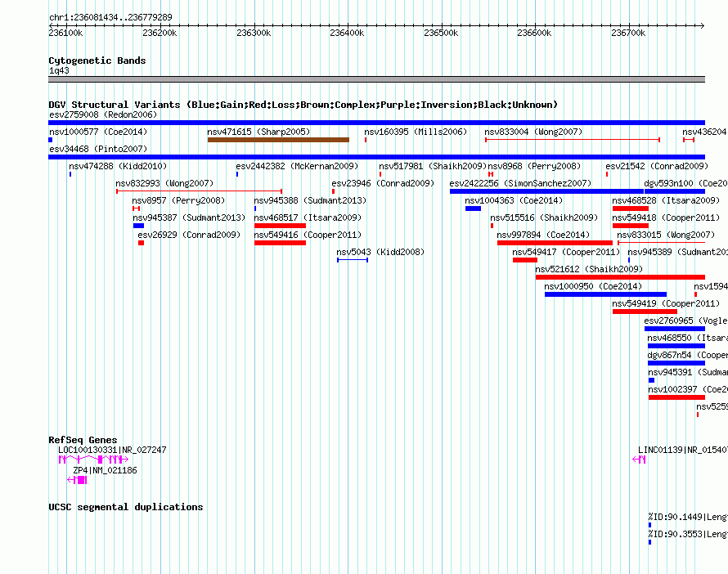Viewport: 728px width, 574px height.
Task: Open nsv945388 (Sudmant2013) label
Action: point(310,200)
